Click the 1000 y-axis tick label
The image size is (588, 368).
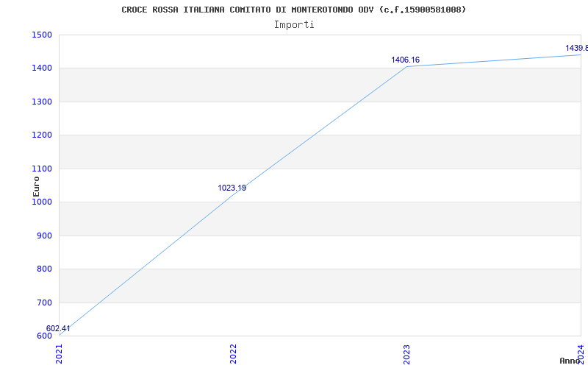[42, 202]
